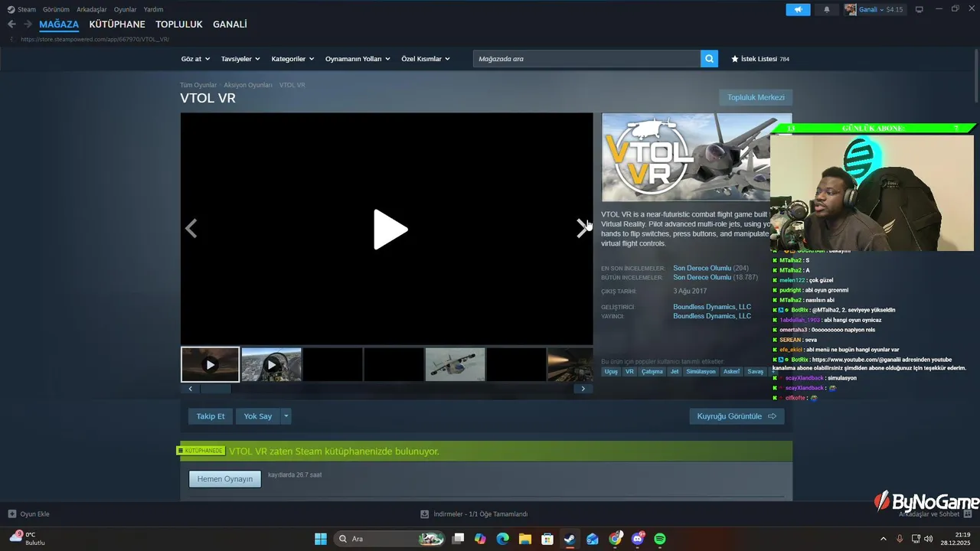Select the first video thumbnail
Viewport: 980px width, 551px height.
210,364
